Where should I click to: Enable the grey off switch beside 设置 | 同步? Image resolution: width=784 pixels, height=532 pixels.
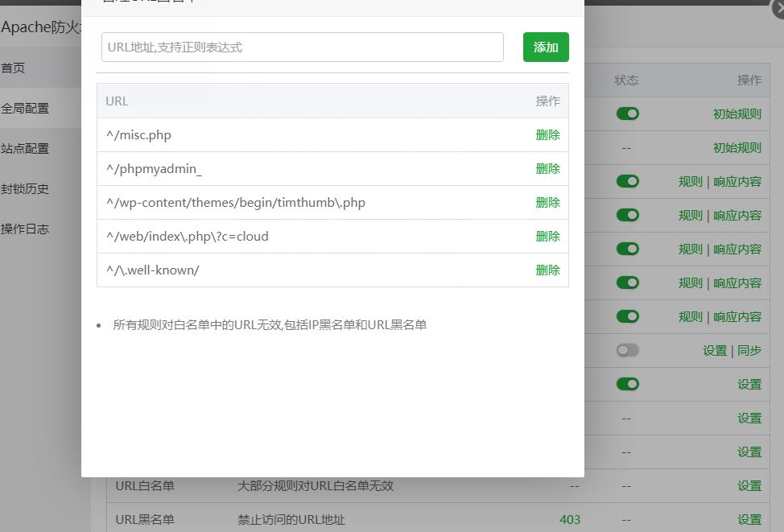click(x=628, y=350)
